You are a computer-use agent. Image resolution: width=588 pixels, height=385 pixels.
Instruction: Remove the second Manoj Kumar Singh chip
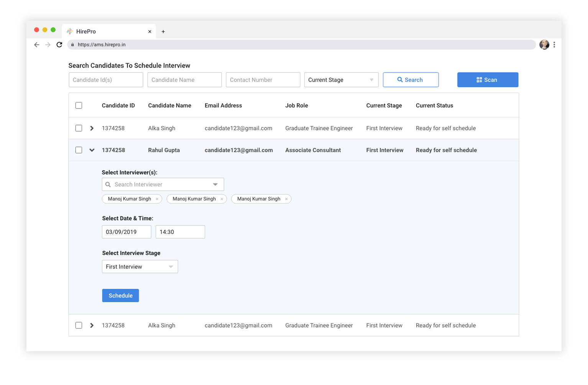[222, 199]
